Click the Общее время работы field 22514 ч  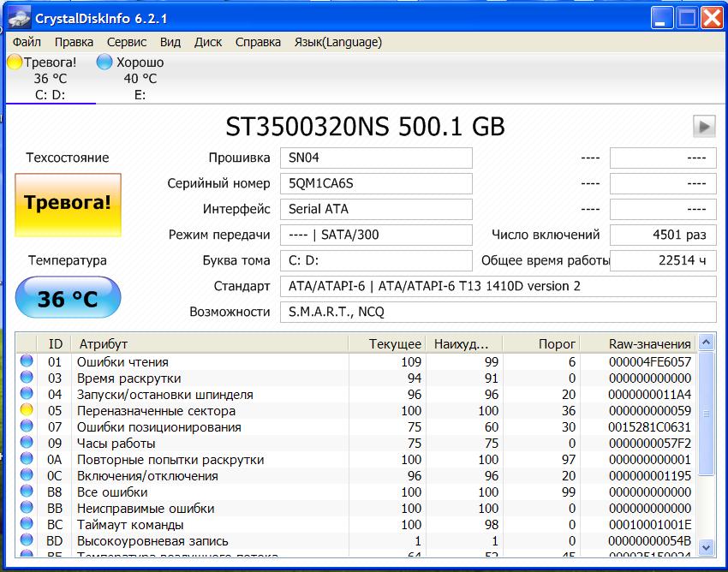tap(663, 260)
